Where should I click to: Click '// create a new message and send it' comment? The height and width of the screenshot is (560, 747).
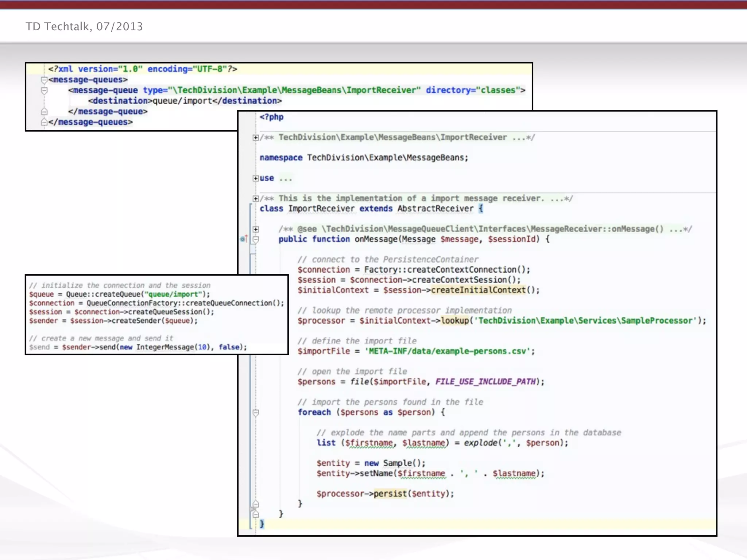[101, 338]
